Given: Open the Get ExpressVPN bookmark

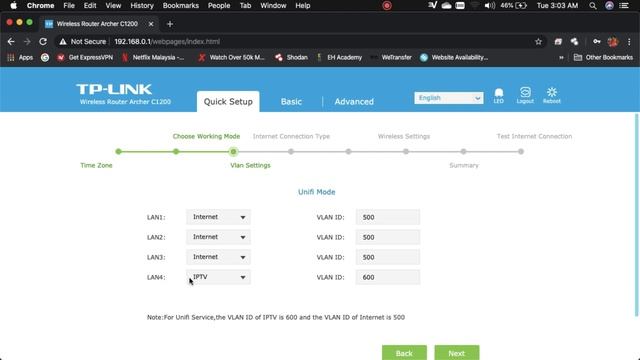Looking at the screenshot, I should (85, 58).
